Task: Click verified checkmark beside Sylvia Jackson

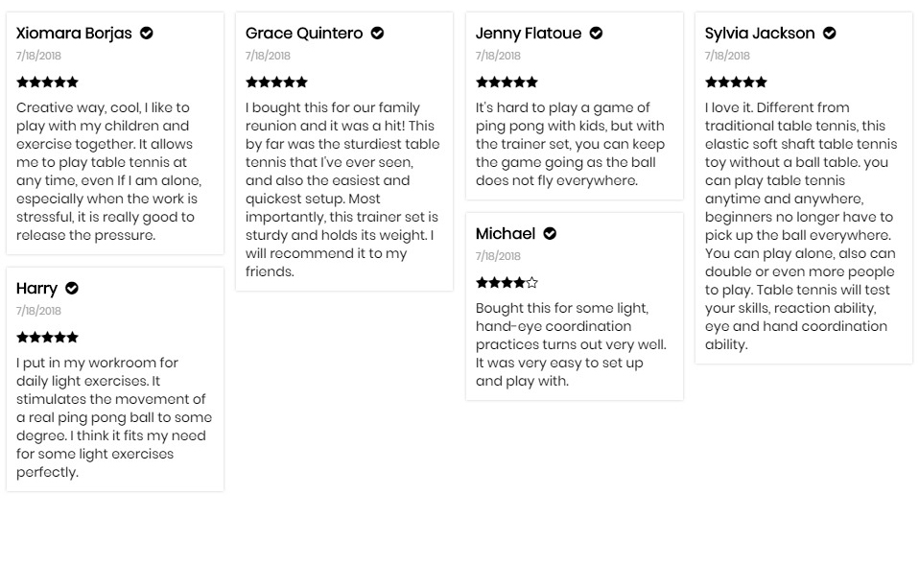Action: point(830,34)
